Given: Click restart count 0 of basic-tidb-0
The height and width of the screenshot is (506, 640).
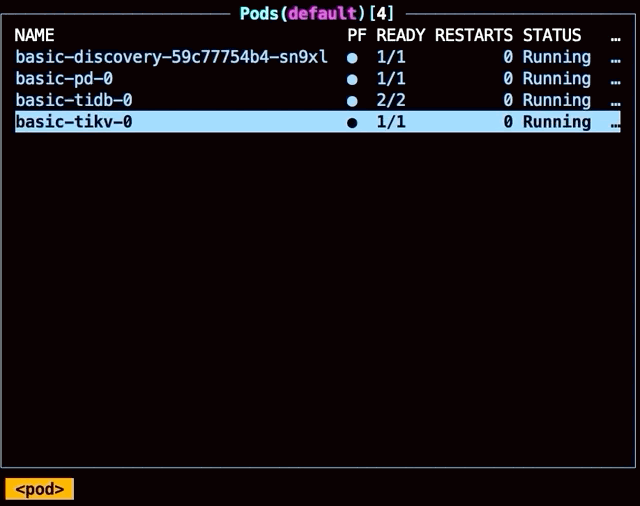Looking at the screenshot, I should click(x=508, y=100).
